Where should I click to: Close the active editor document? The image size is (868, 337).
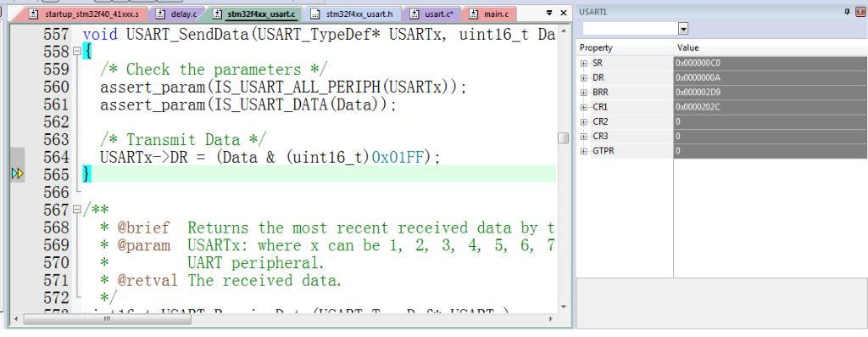pos(564,13)
